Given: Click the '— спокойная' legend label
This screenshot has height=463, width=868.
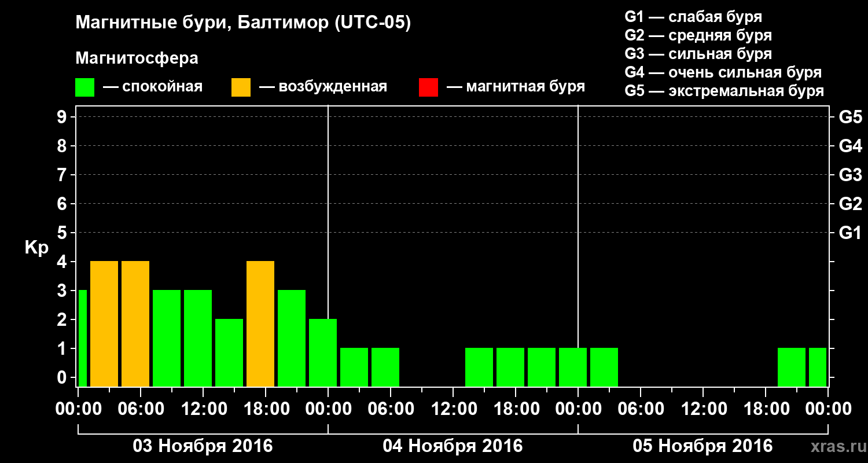Looking at the screenshot, I should coord(152,87).
